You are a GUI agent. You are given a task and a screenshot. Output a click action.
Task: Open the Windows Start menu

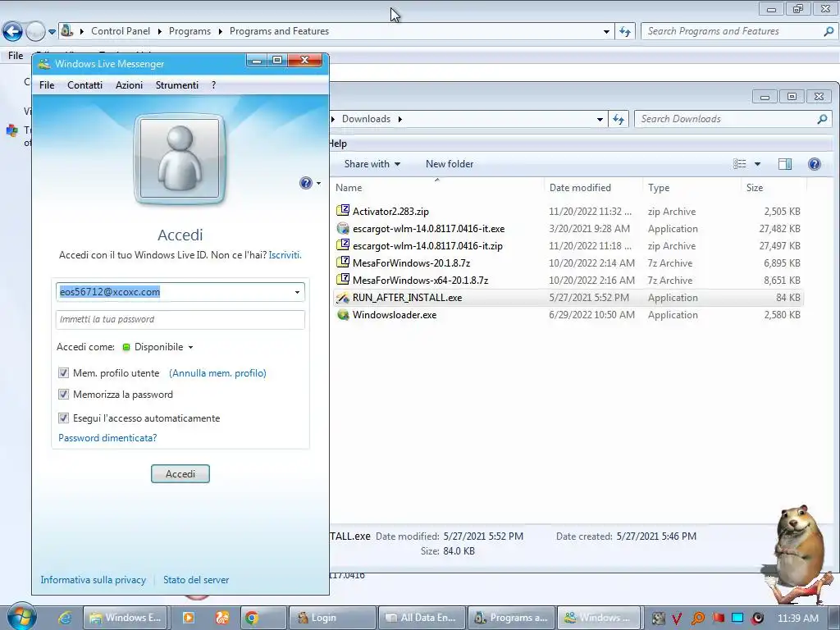tap(21, 617)
